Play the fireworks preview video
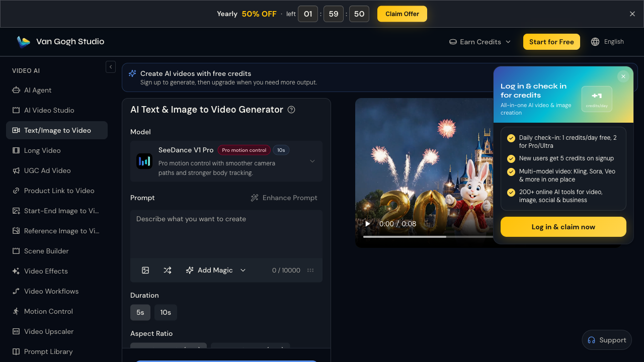This screenshot has width=644, height=362. point(368,224)
